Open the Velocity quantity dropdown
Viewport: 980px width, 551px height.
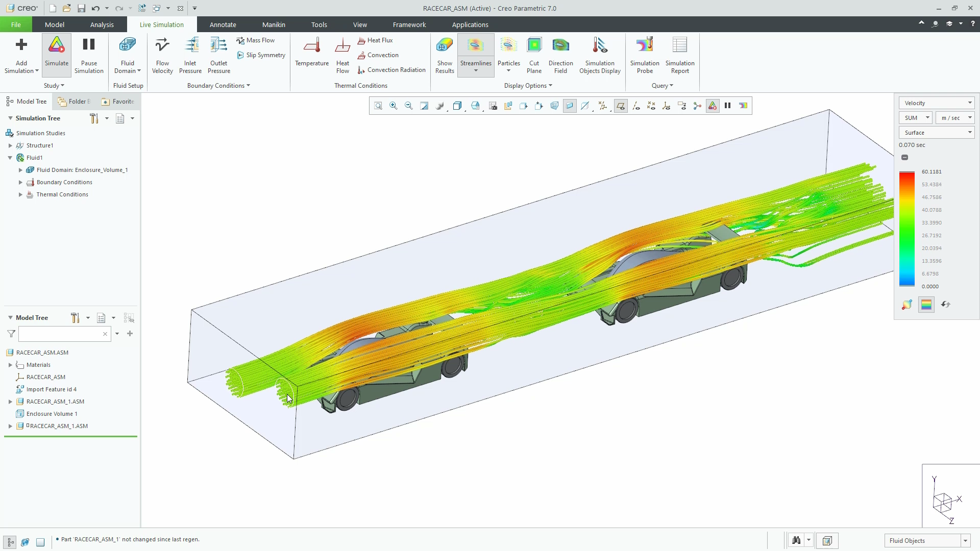tap(937, 103)
